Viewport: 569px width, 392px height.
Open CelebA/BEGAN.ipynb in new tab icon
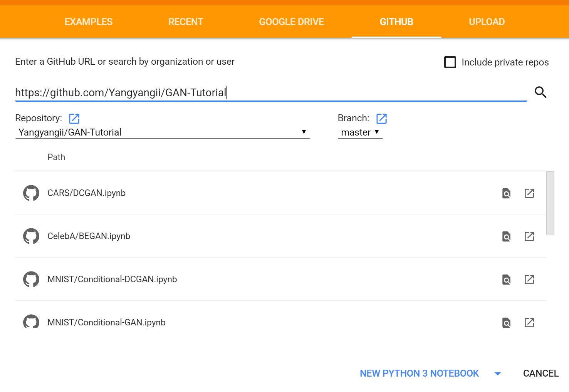[529, 236]
